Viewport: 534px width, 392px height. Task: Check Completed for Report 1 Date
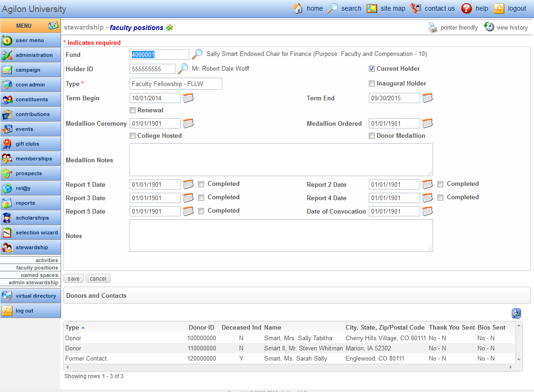[x=201, y=184]
